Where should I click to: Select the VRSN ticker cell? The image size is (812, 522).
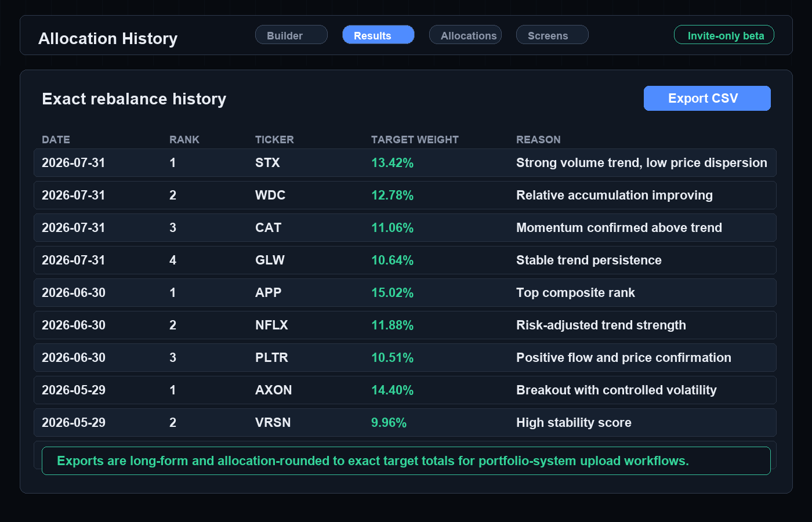[273, 423]
